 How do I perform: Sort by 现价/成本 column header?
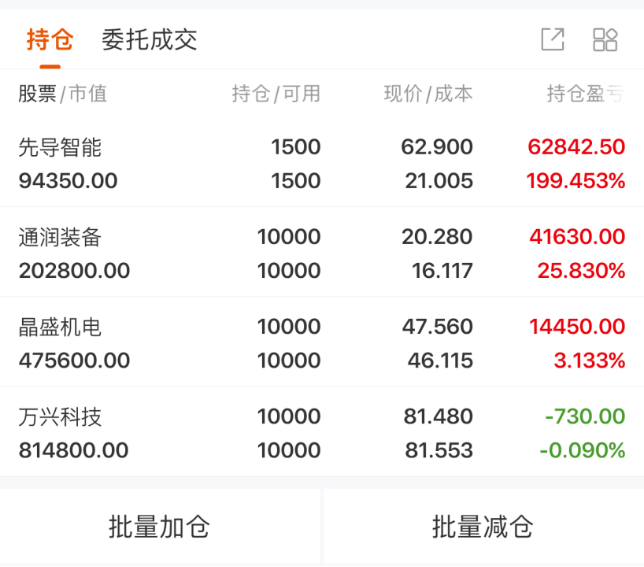pyautogui.click(x=428, y=94)
